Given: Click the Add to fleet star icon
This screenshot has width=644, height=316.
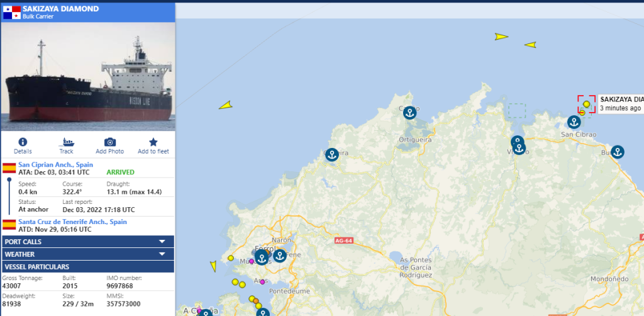Looking at the screenshot, I should point(153,142).
